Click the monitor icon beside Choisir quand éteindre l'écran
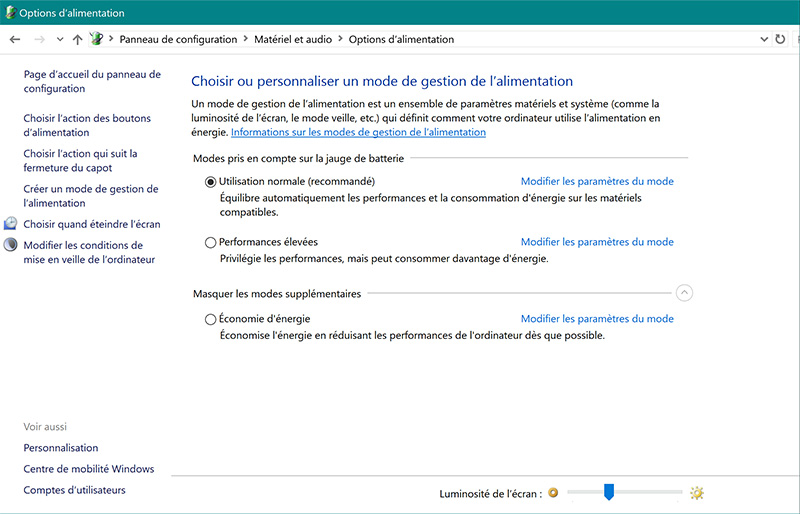The height and width of the screenshot is (514, 800). tap(11, 224)
